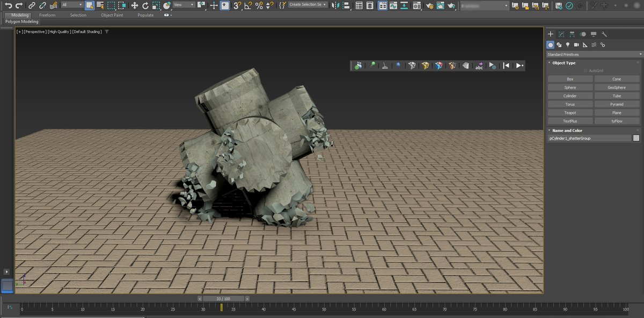Screen dimensions: 644x318
Task: Open the Scene Explorer
Action: tap(358, 5)
